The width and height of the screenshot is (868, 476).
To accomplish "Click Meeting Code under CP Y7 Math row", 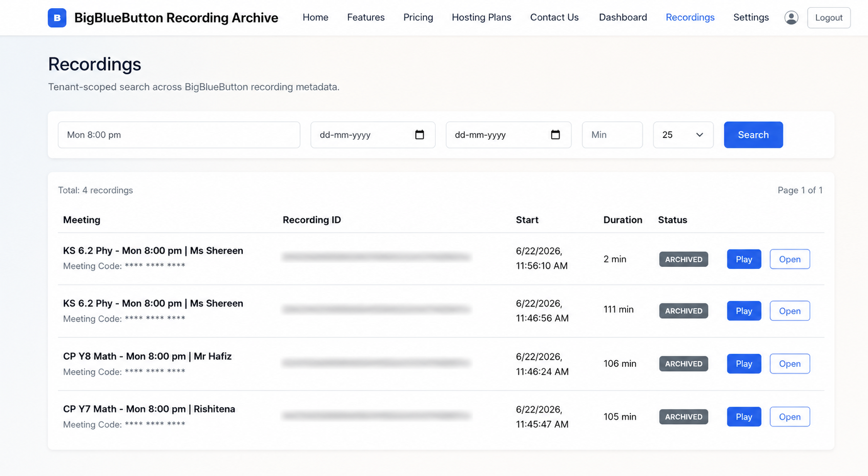I will click(124, 425).
